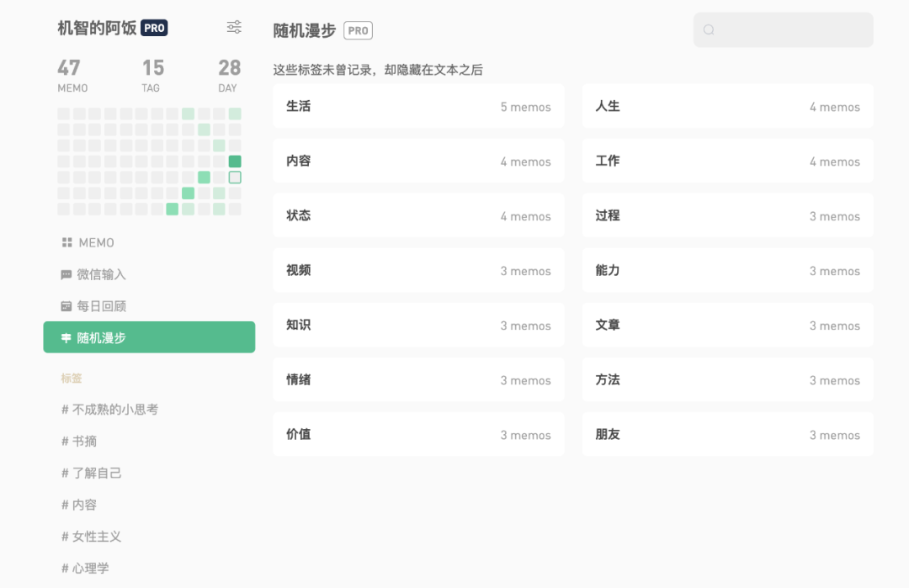Click the WeChat input chat icon
Screen dimensions: 909x588
pyautogui.click(x=66, y=274)
